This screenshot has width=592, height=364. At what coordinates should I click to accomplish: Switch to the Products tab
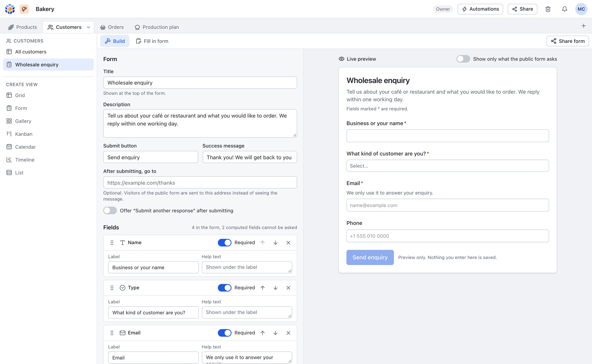pos(22,27)
